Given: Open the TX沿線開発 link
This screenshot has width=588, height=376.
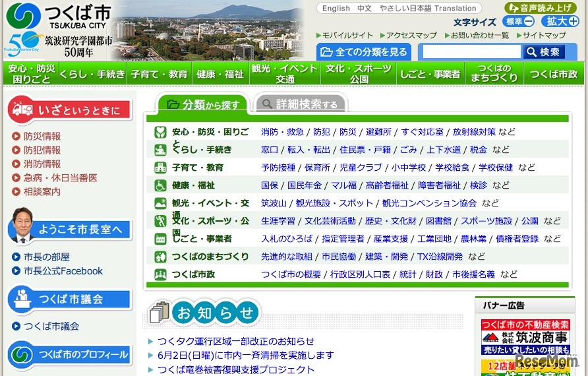Looking at the screenshot, I should 440,257.
